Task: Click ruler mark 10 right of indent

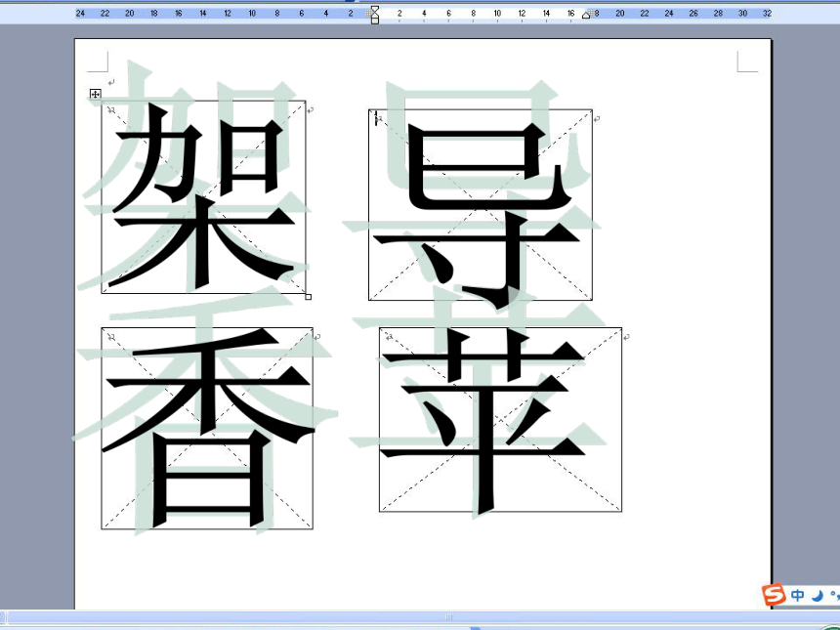Action: 497,13
